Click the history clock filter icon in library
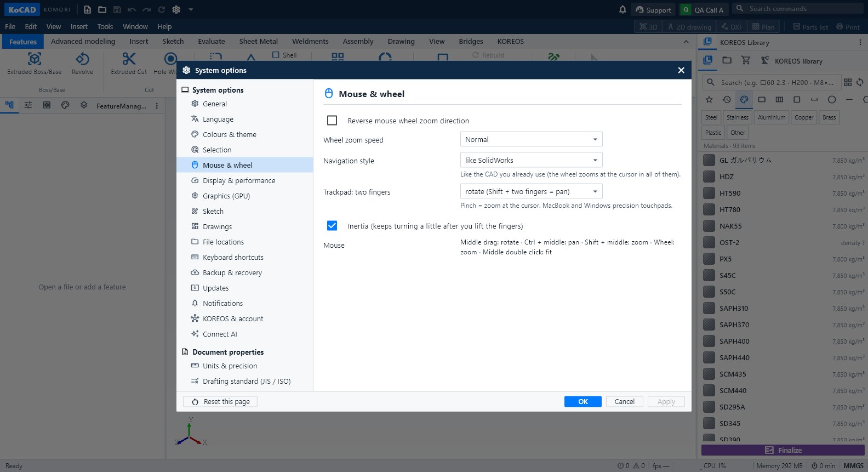The height and width of the screenshot is (472, 868). [727, 99]
